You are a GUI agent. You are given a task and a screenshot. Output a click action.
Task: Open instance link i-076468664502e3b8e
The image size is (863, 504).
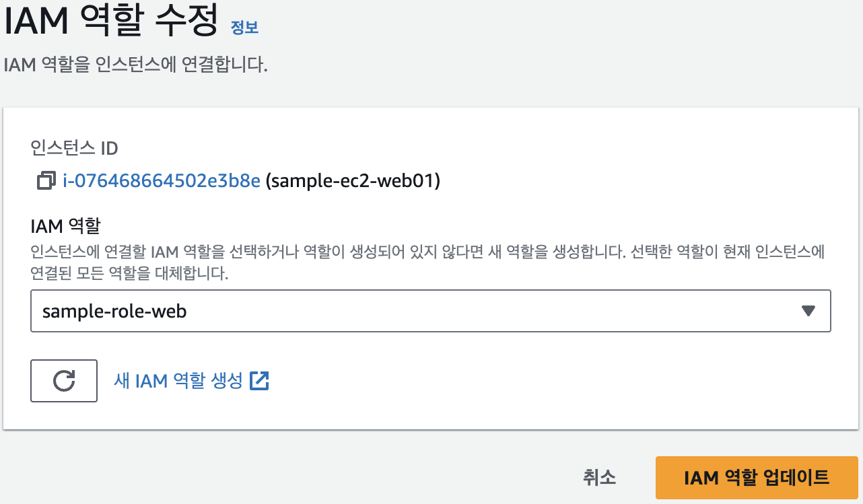coord(162,181)
